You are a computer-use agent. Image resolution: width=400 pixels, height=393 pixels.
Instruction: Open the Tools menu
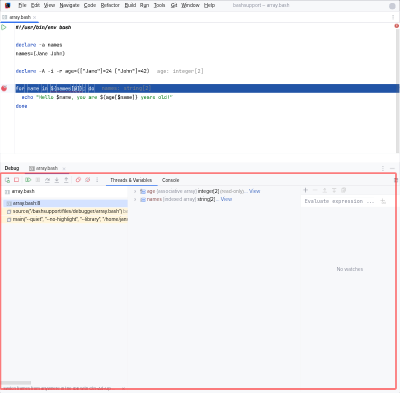click(x=159, y=5)
